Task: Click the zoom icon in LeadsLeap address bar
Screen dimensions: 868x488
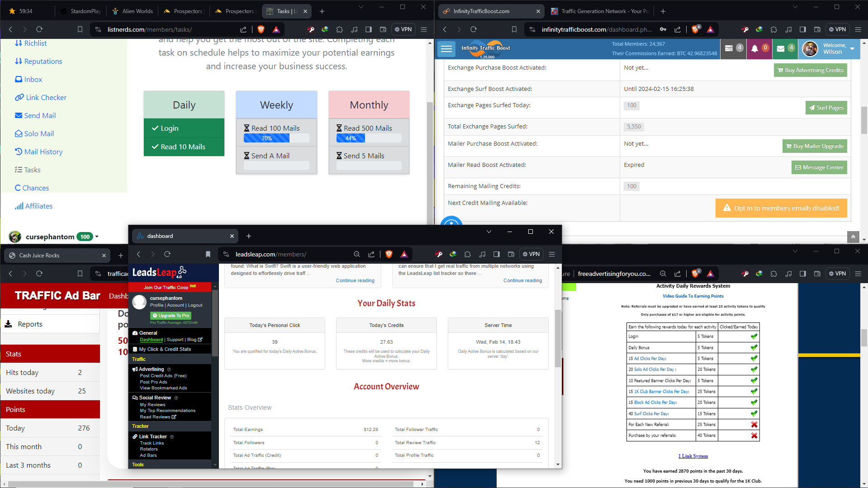Action: point(356,254)
